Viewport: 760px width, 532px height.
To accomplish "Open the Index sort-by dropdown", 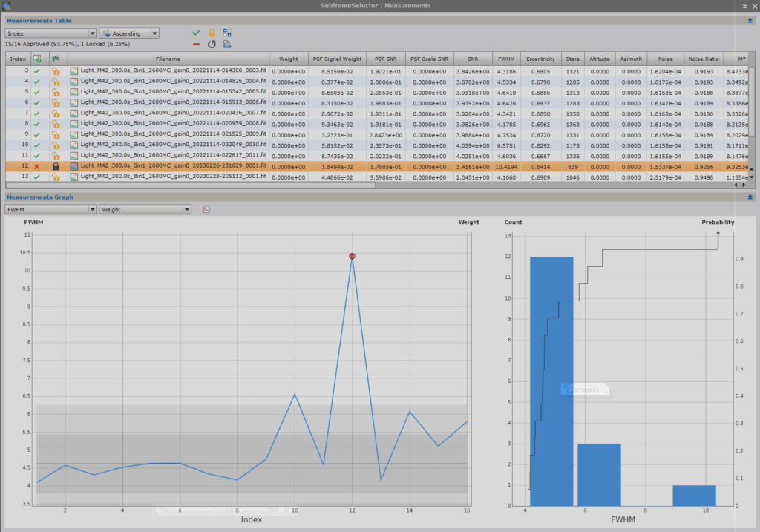I will pyautogui.click(x=50, y=33).
